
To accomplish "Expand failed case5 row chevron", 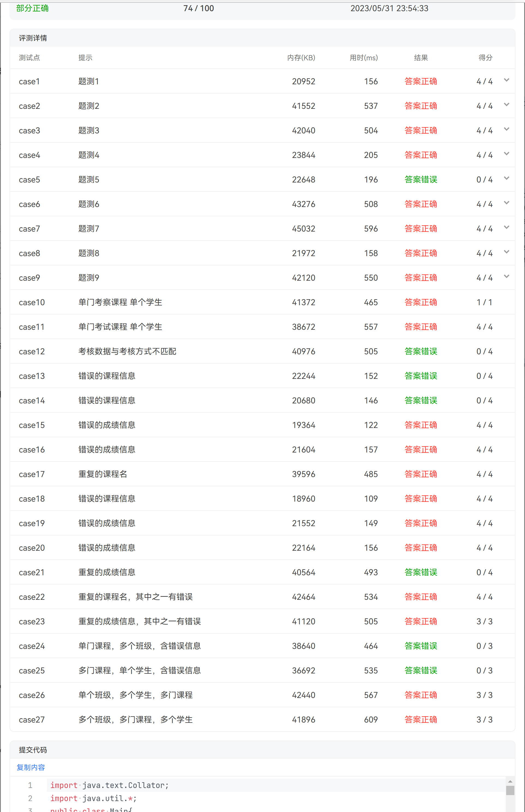I will tap(506, 178).
